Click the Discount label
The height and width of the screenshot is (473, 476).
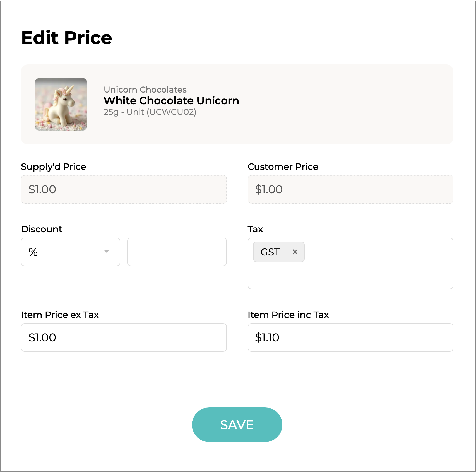[42, 229]
